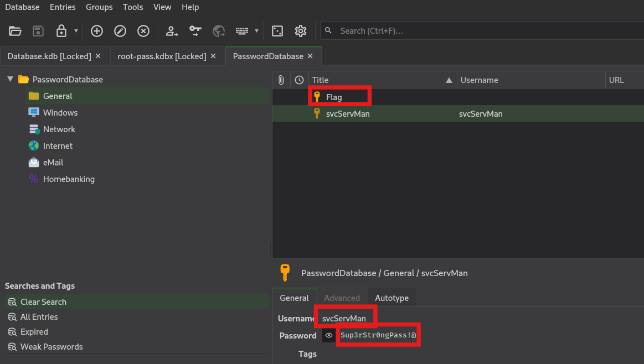
Task: Select the All Entries search filter
Action: click(x=39, y=317)
